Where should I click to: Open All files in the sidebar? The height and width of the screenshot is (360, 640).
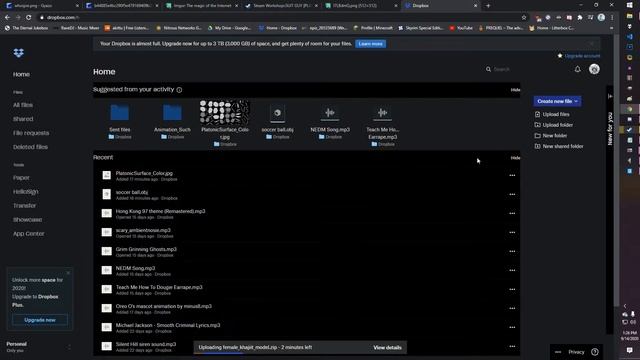23,105
